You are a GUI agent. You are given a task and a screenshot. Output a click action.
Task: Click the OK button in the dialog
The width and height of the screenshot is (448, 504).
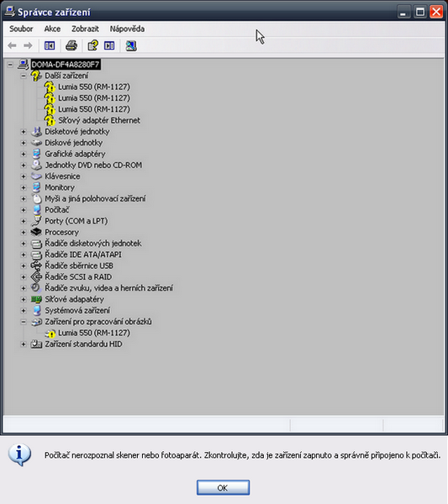(223, 487)
